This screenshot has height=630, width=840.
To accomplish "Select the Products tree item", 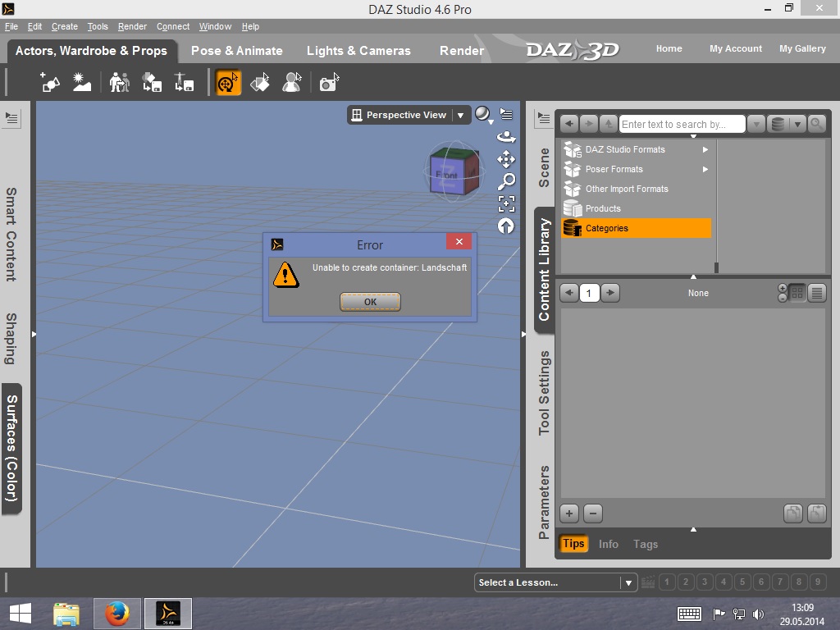I will tap(637, 208).
